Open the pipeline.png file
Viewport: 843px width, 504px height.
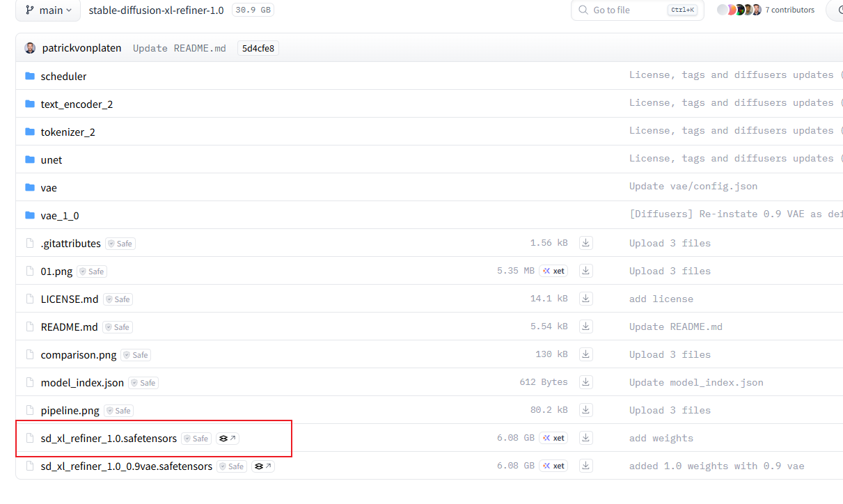(x=70, y=410)
